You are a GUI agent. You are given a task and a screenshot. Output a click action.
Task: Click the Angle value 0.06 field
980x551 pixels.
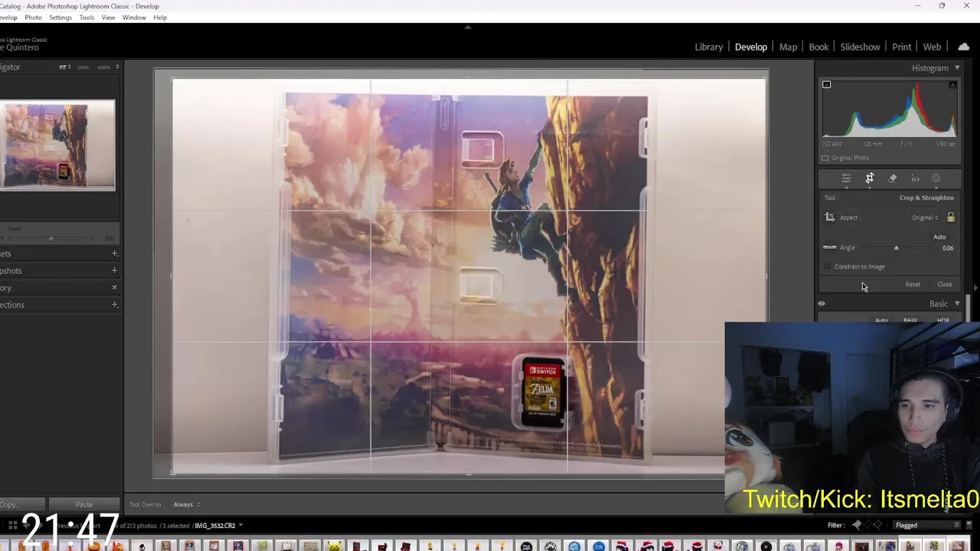(x=948, y=248)
